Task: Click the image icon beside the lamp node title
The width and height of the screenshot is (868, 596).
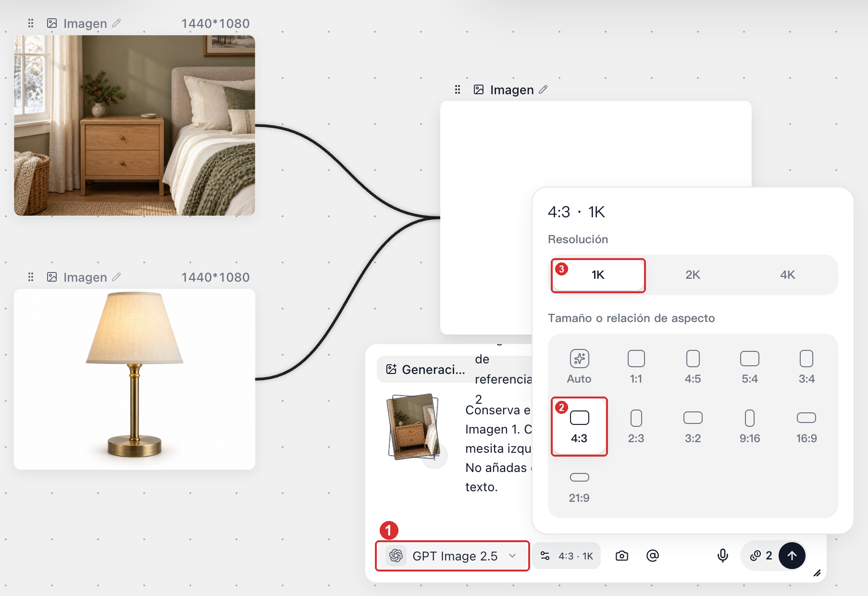Action: [52, 277]
